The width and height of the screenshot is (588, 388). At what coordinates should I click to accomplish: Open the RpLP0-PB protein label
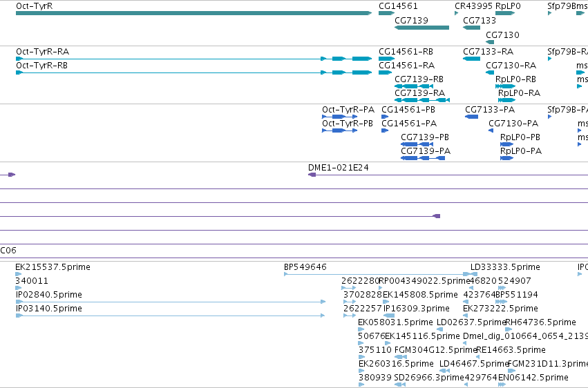(x=520, y=137)
